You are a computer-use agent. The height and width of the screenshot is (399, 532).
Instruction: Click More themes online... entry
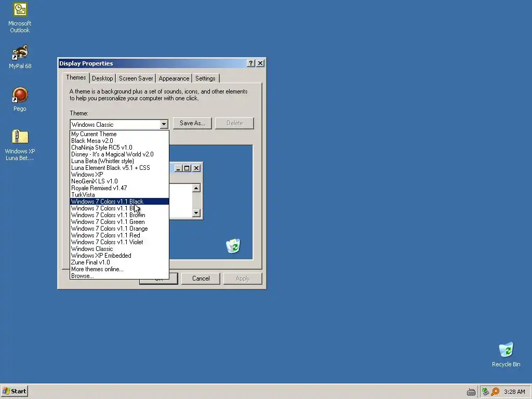coord(119,269)
